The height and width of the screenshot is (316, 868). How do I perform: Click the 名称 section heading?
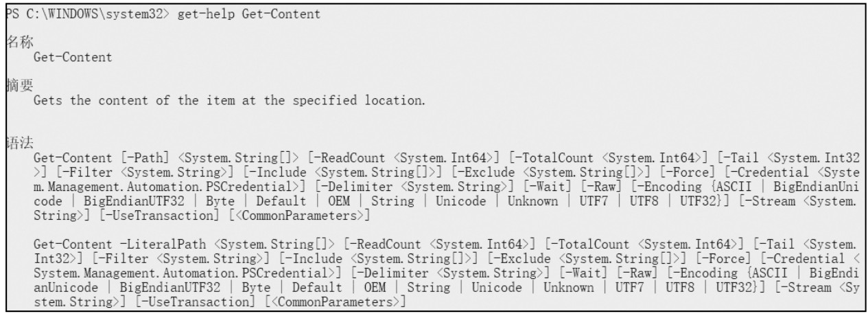tap(12, 43)
